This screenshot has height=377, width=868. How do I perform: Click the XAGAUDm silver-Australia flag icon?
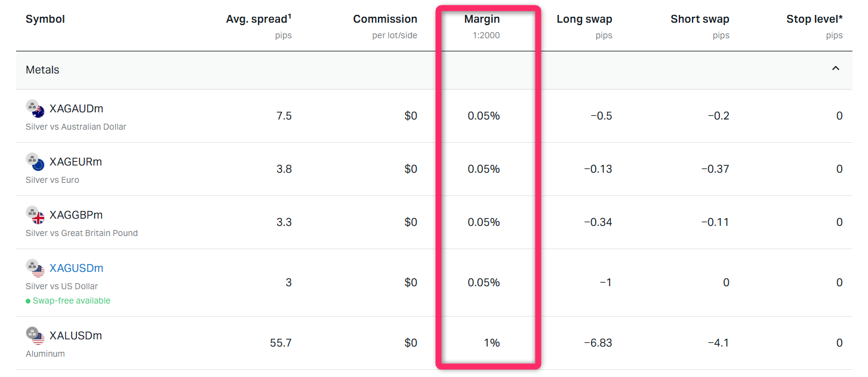pyautogui.click(x=35, y=109)
